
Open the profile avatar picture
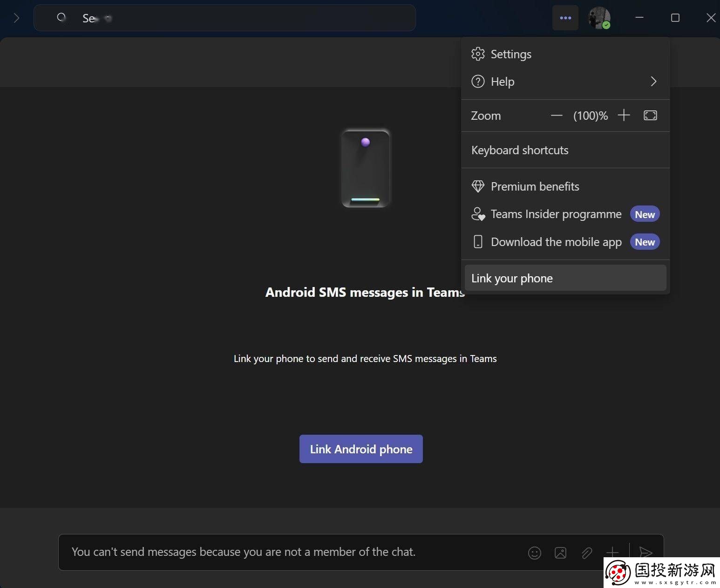(599, 18)
